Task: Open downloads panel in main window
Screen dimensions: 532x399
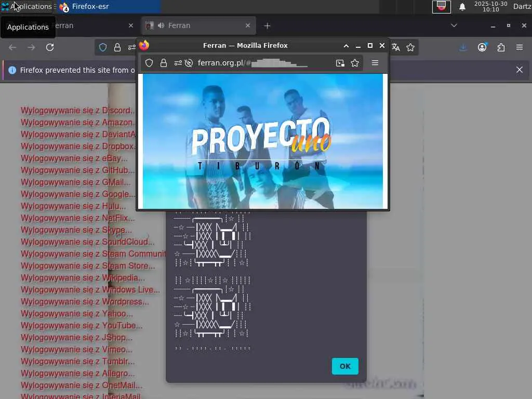Action: click(x=463, y=47)
